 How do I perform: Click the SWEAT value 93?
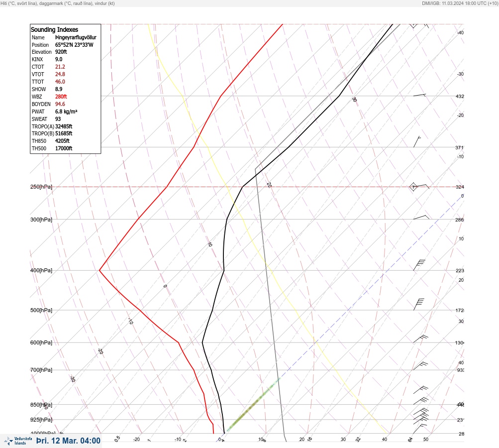(x=58, y=119)
